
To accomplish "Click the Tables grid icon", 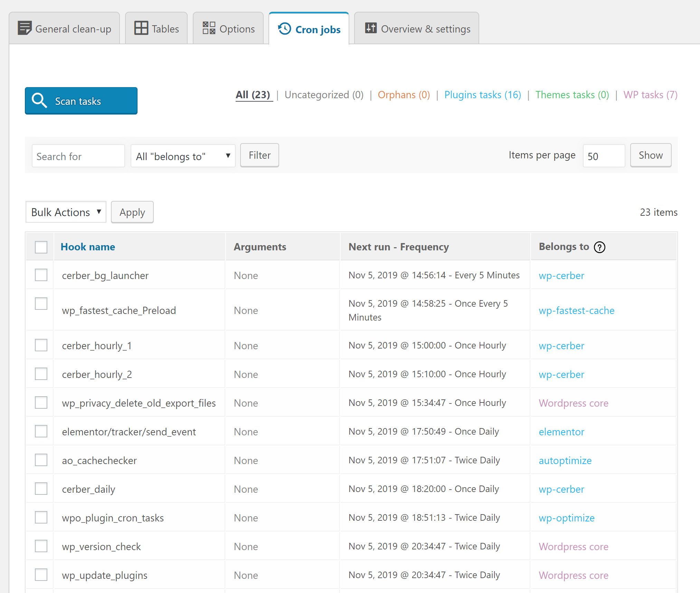I will (141, 28).
